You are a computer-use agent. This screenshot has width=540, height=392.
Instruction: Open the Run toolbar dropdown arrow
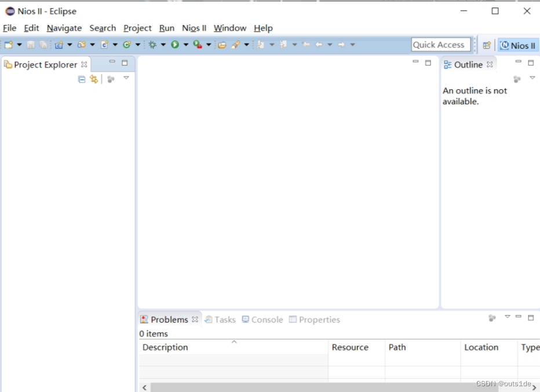click(186, 45)
